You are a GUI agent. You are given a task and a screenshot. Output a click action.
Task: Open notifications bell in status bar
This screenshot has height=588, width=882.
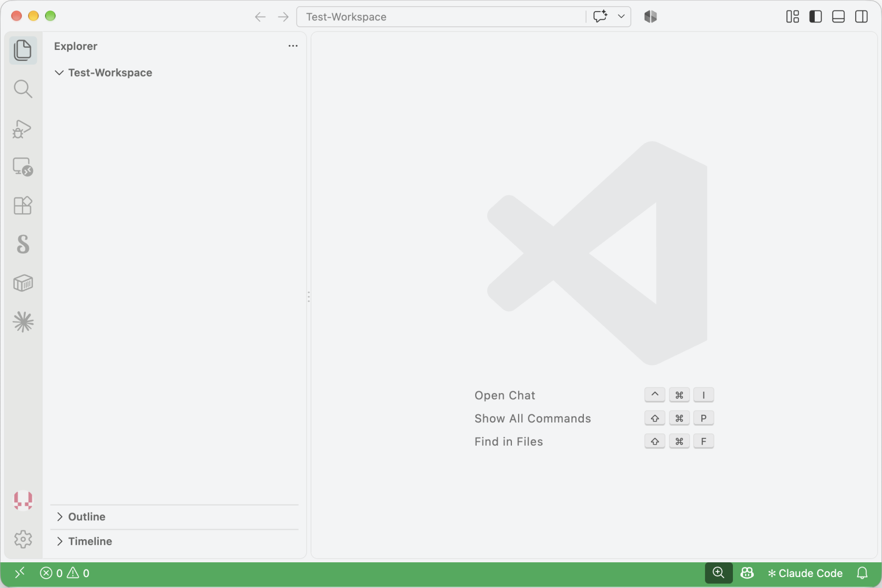862,573
